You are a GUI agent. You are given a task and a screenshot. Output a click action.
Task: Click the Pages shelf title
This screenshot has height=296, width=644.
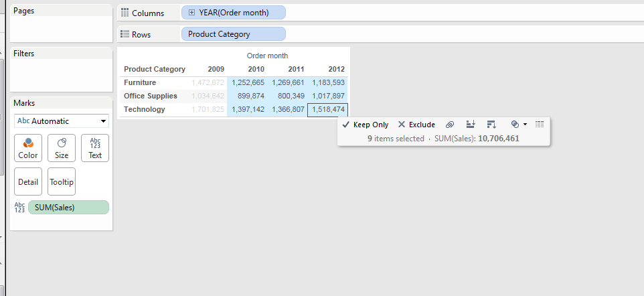(x=24, y=11)
